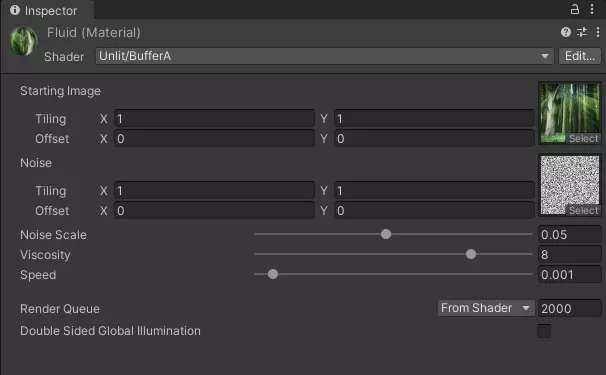This screenshot has width=606, height=375.
Task: Click the Speed slider handle
Action: pos(273,274)
